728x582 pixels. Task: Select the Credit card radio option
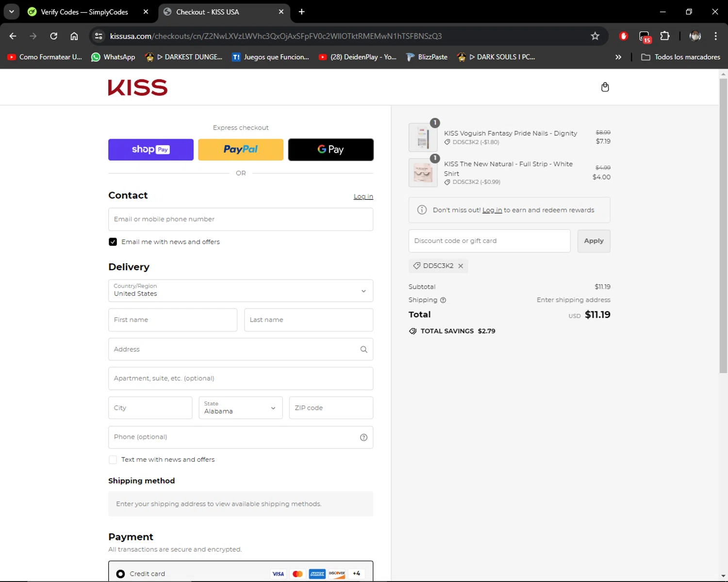120,574
